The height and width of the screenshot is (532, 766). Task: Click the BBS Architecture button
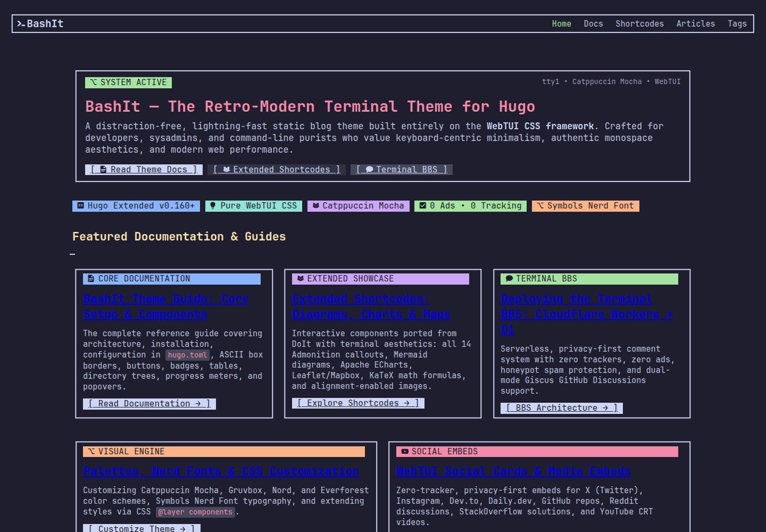[562, 408]
